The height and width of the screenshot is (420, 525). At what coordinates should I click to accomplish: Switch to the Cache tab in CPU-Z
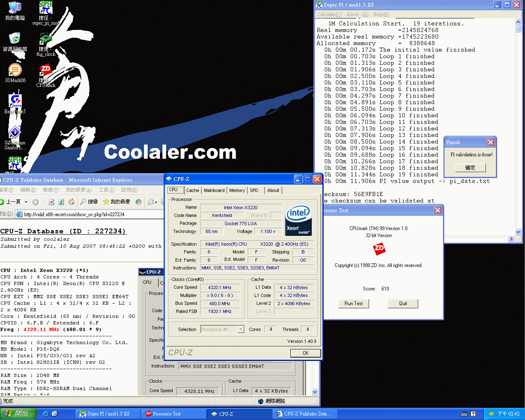(192, 190)
